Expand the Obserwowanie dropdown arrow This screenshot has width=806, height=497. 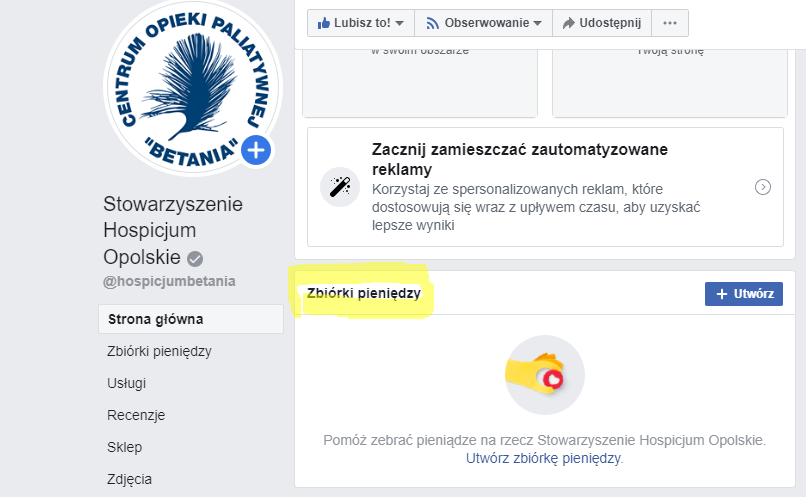538,23
